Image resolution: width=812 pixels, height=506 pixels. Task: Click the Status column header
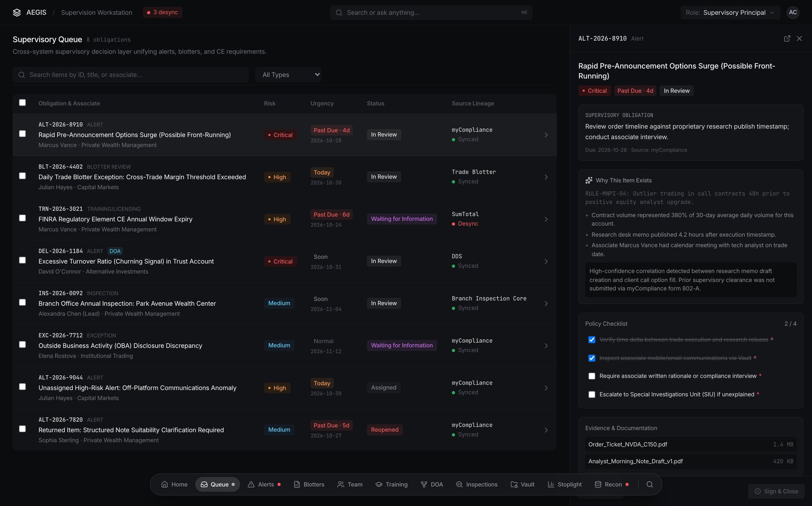point(375,104)
